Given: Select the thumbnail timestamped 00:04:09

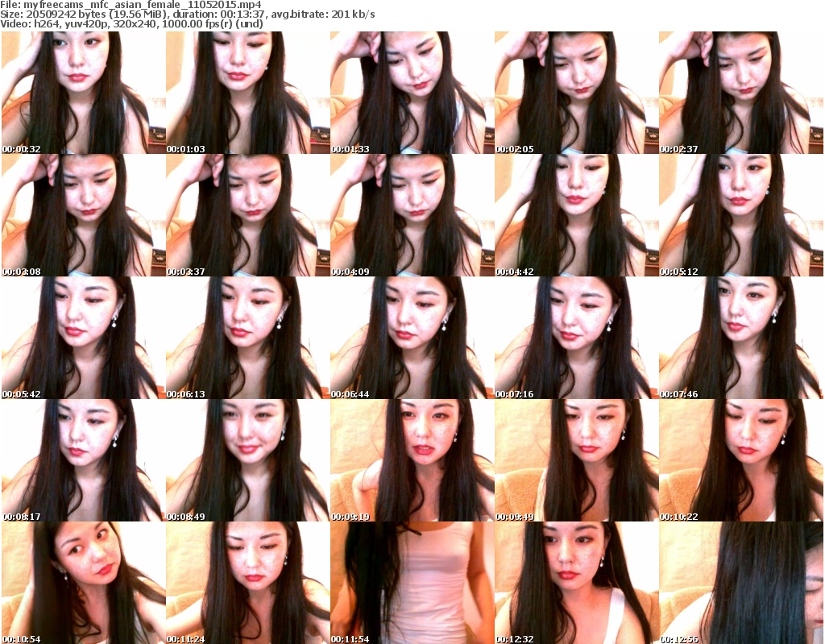Looking at the screenshot, I should pos(411,215).
